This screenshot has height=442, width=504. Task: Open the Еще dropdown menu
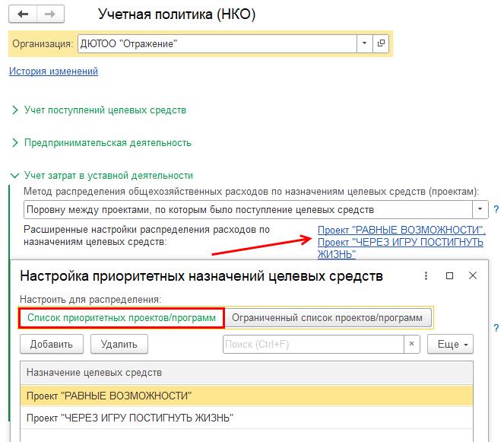[x=450, y=344]
